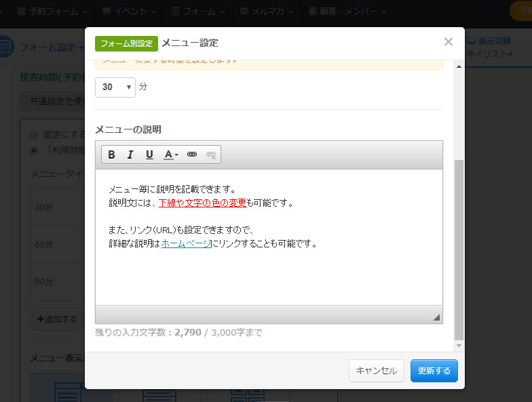The height and width of the screenshot is (402, 532).
Task: Open the ホームページ link in description
Action: pos(185,243)
